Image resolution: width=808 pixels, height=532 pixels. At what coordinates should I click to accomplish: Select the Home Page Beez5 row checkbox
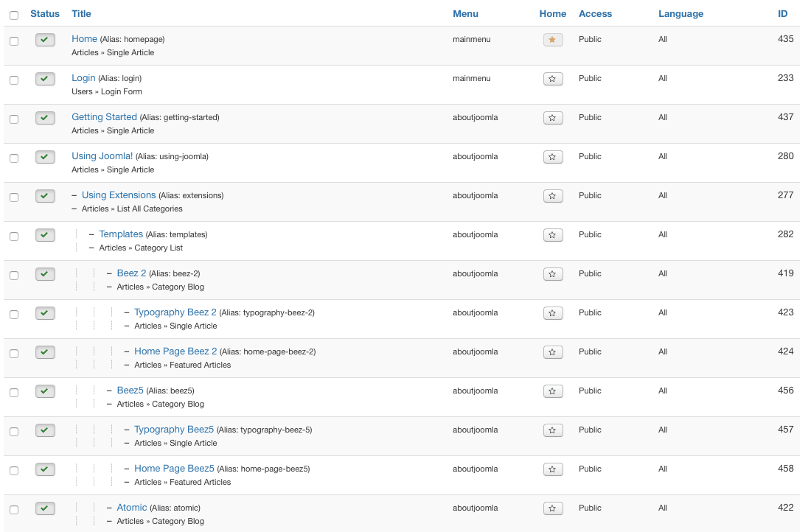click(14, 472)
